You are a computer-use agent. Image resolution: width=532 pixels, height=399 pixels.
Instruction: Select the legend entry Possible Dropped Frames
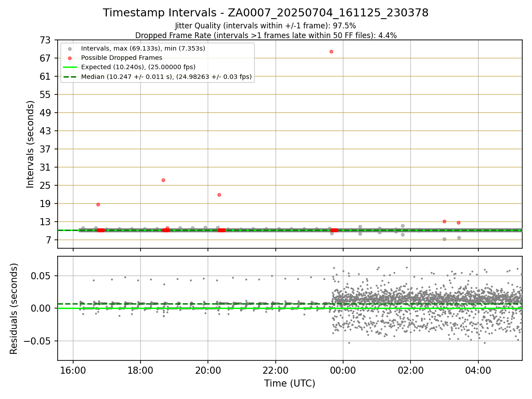coord(121,58)
